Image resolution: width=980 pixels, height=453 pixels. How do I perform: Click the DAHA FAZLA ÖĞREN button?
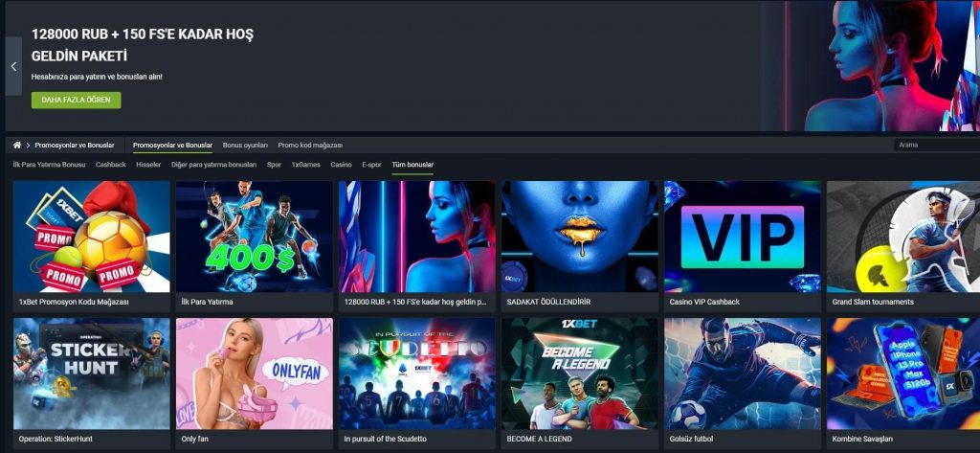(77, 101)
